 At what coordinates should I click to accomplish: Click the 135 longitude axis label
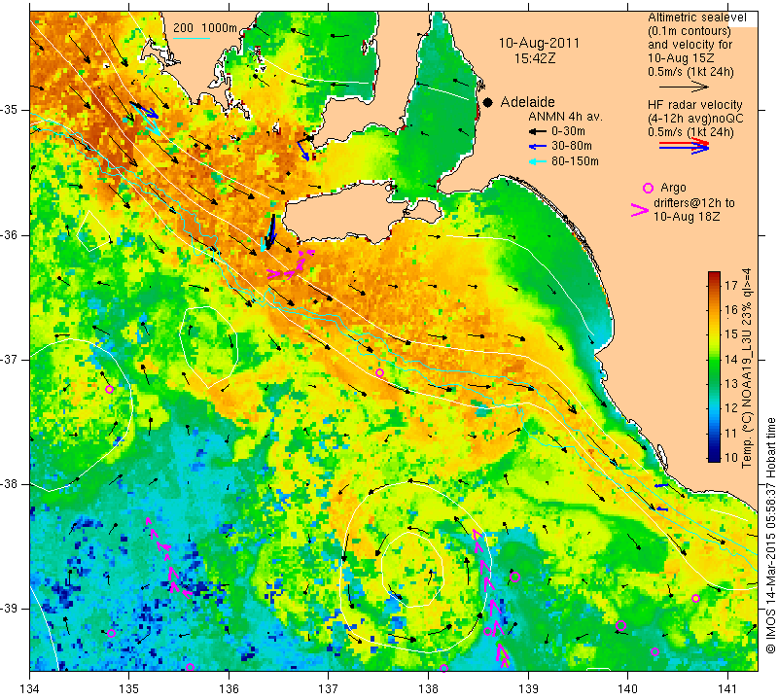(129, 689)
